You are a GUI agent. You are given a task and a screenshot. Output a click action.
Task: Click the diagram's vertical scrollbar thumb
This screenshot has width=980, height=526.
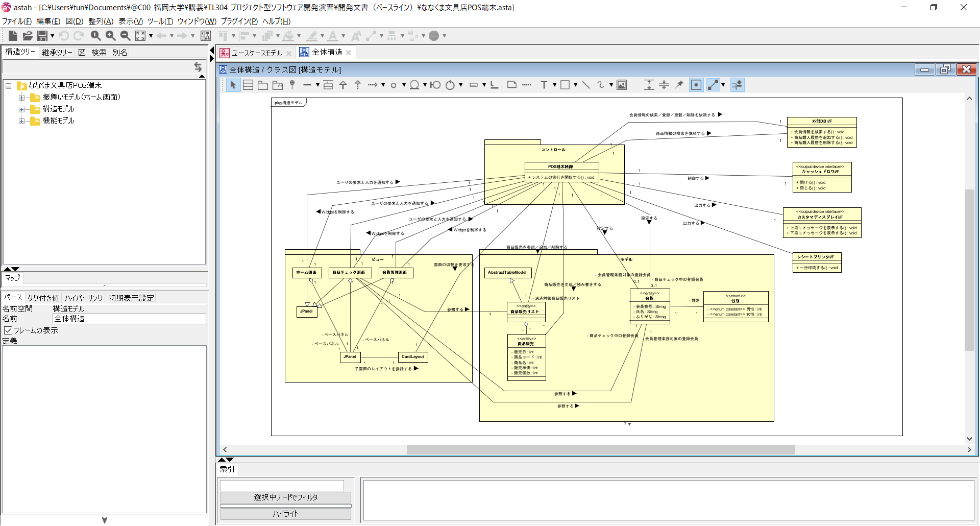pos(969,270)
